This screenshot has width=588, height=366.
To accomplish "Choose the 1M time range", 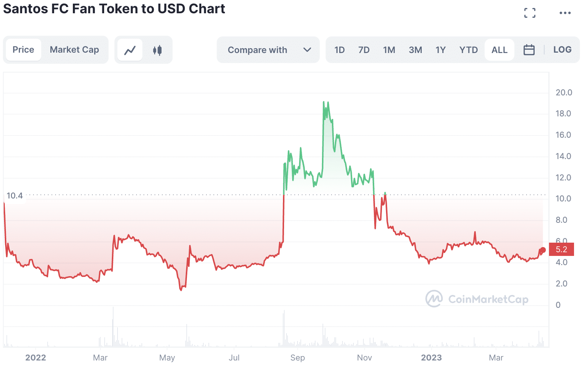I will pos(389,50).
